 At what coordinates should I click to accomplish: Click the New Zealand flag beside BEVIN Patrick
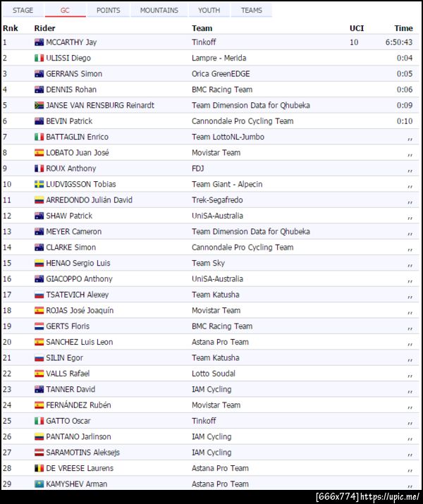click(x=39, y=121)
